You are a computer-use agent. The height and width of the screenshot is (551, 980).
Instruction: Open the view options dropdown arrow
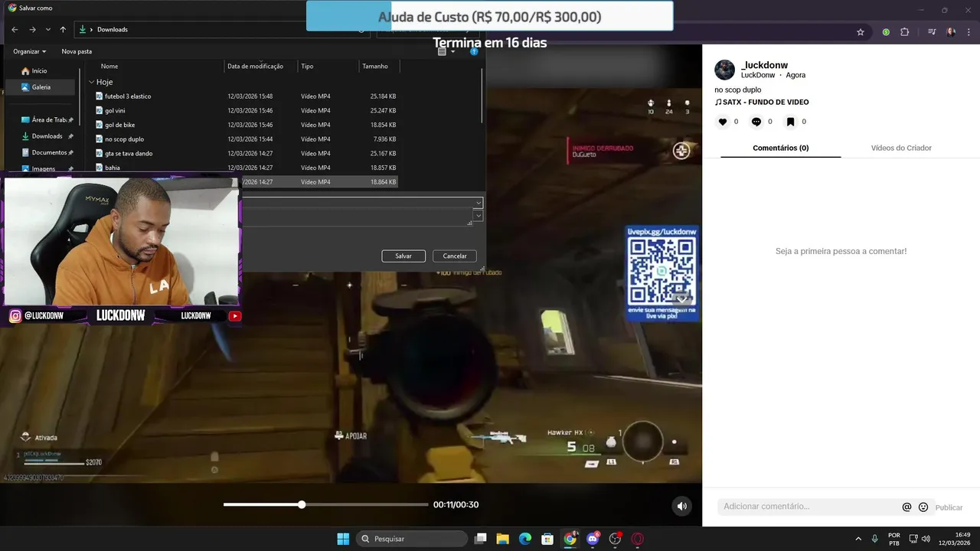click(x=452, y=51)
